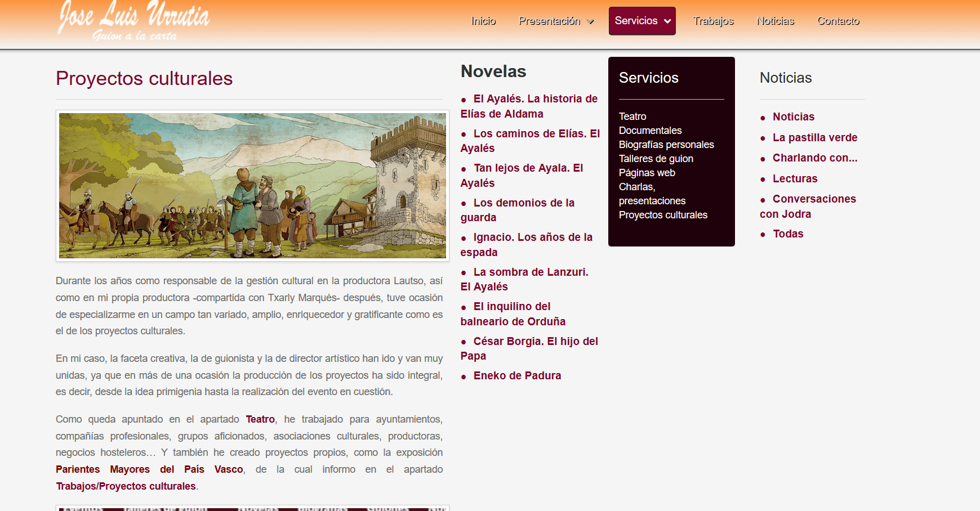Open the Noticias link in the sidebar list
The image size is (980, 511).
tap(794, 116)
